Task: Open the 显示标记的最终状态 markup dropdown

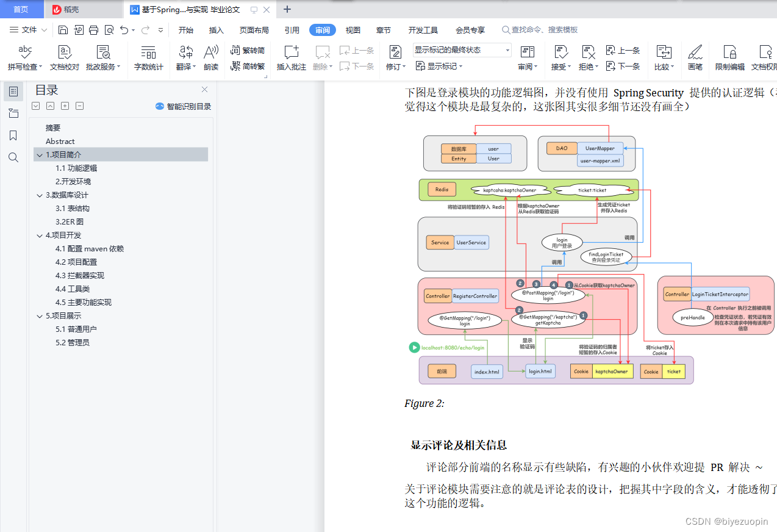Action: pos(461,49)
